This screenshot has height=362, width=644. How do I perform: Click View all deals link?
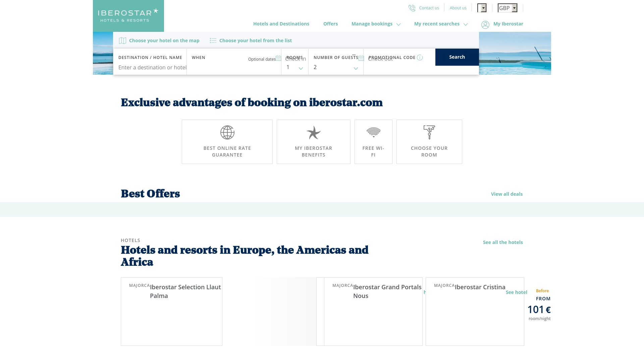[x=506, y=194]
